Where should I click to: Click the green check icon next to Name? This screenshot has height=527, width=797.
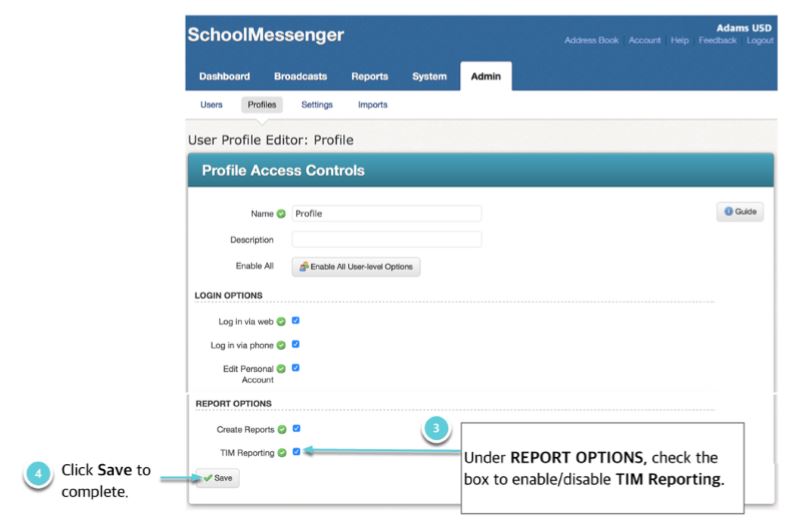click(x=281, y=214)
